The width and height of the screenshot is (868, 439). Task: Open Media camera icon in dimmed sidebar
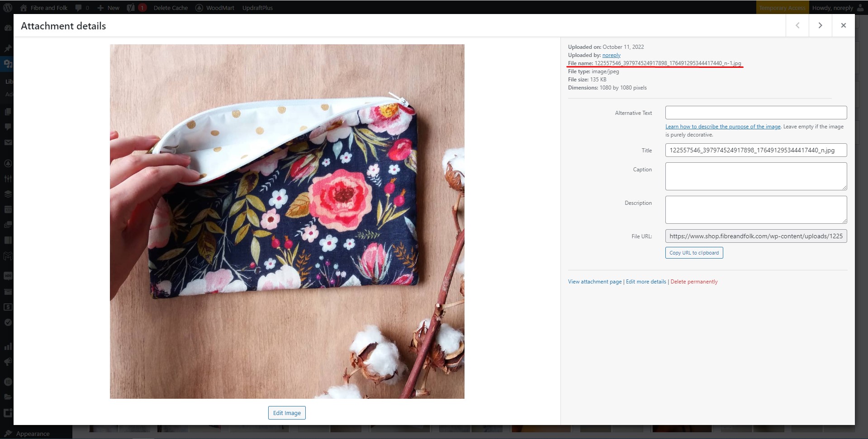[8, 64]
